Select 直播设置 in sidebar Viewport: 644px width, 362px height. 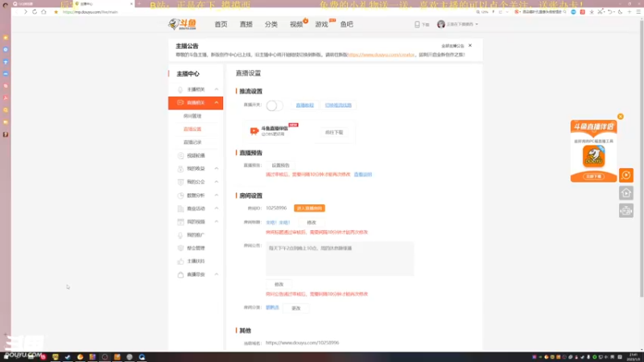click(192, 130)
